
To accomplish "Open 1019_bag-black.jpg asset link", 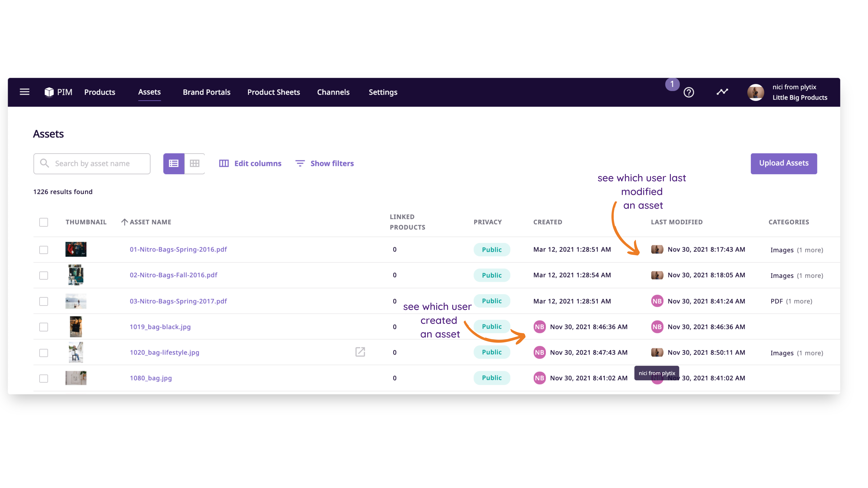I will pyautogui.click(x=160, y=327).
